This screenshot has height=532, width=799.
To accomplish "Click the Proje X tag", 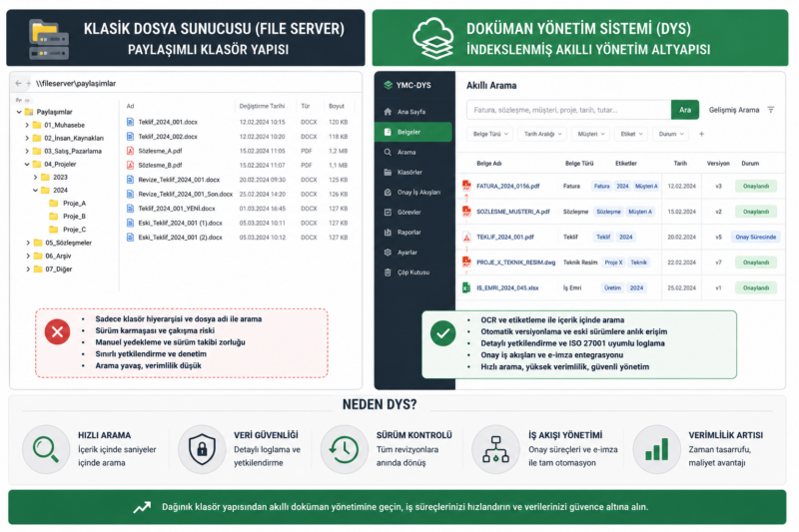I will click(x=613, y=263).
